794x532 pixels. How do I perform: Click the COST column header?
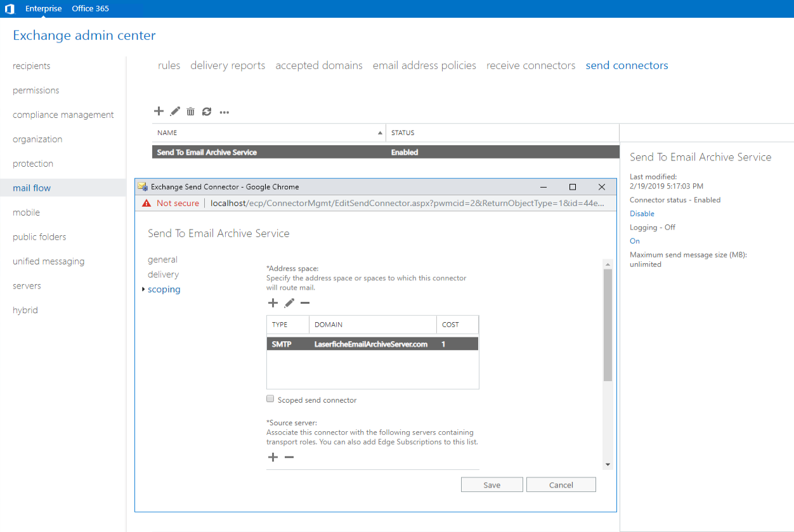pos(450,325)
